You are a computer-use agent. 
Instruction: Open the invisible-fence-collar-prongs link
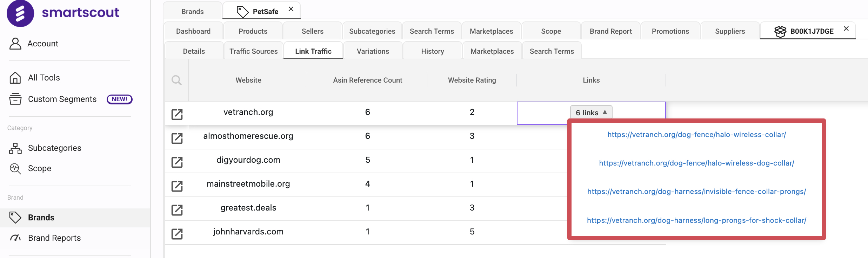click(x=696, y=192)
